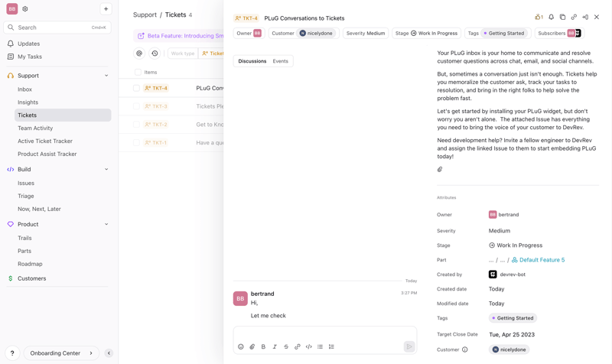This screenshot has width=612, height=364.
Task: Click the mention filter icon in tickets toolbar
Action: [139, 53]
